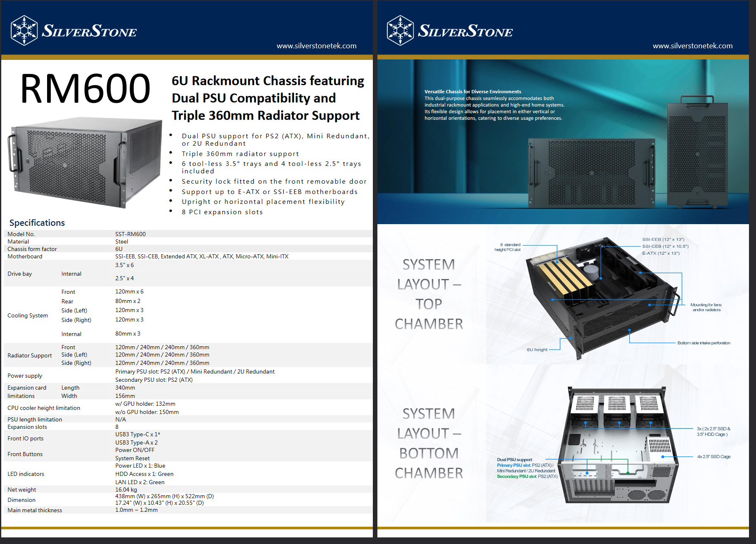Click the "Bottom side intake perforation" callout label
756x544 pixels.
704,343
